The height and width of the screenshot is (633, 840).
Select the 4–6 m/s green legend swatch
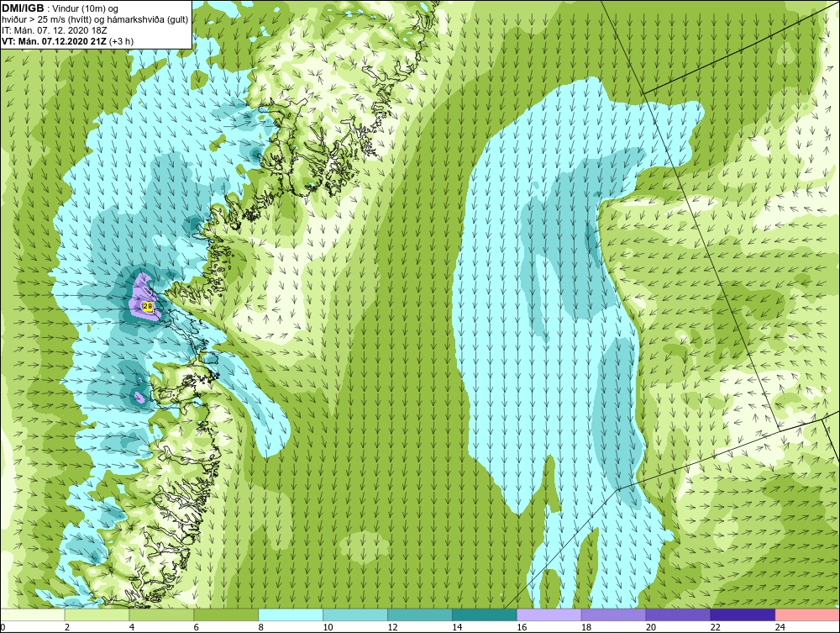pyautogui.click(x=161, y=615)
